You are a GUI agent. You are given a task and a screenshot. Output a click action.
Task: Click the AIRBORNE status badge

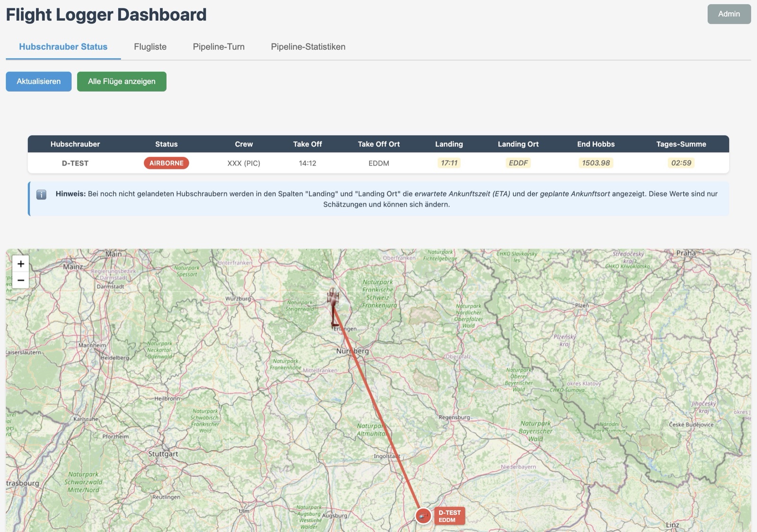point(166,163)
